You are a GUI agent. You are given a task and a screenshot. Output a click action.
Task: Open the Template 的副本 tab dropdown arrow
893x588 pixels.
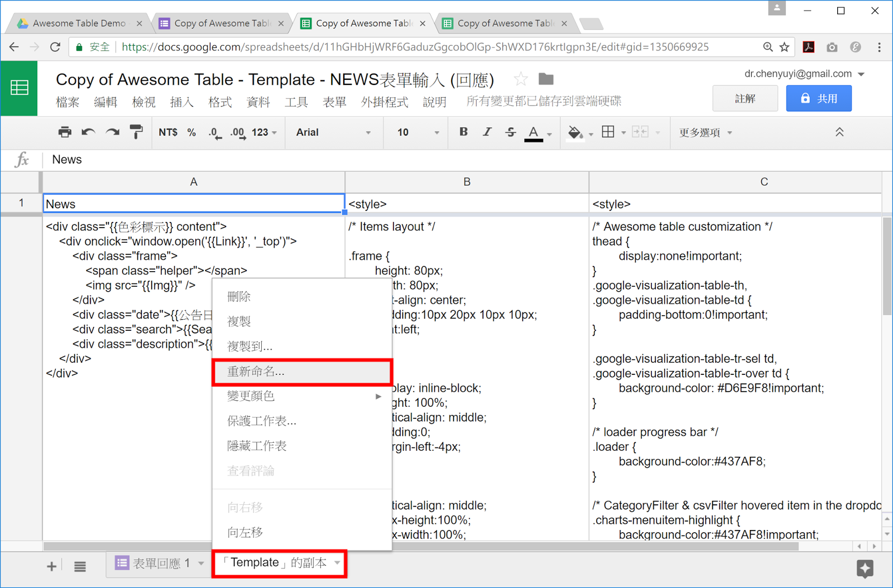pyautogui.click(x=337, y=563)
